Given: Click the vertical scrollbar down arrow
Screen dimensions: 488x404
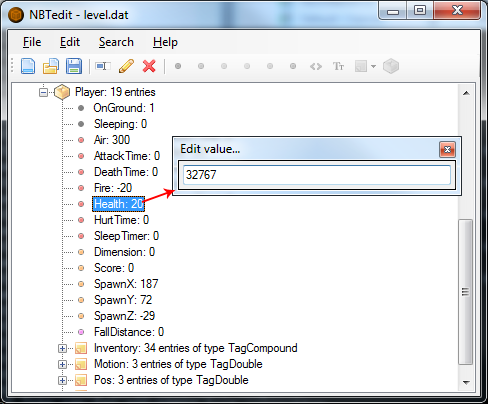Looking at the screenshot, I should pos(466,383).
